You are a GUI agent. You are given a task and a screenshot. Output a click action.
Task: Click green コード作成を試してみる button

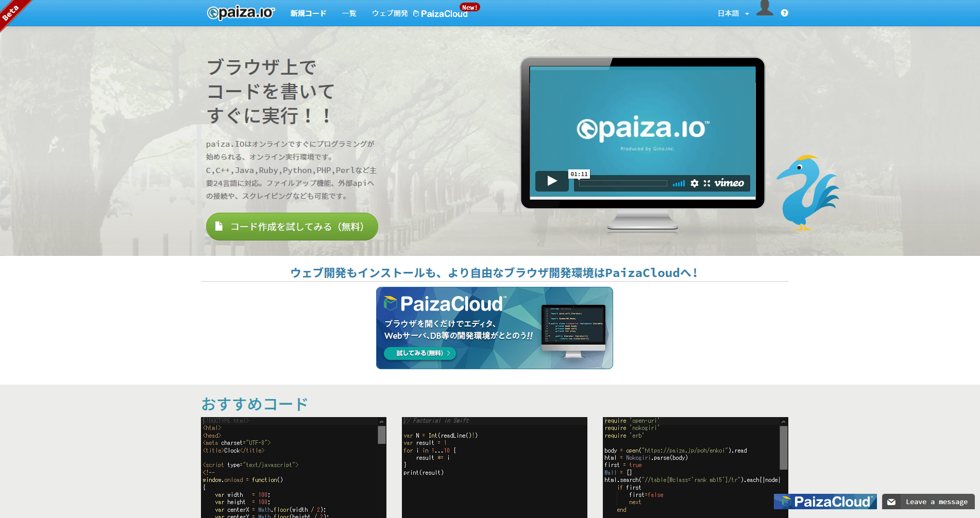click(292, 227)
